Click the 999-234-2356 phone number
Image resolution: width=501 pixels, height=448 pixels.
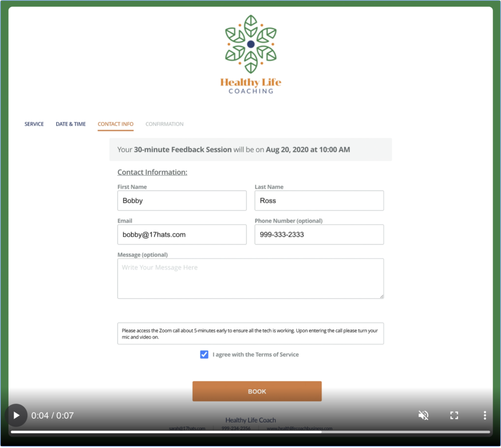[238, 427]
